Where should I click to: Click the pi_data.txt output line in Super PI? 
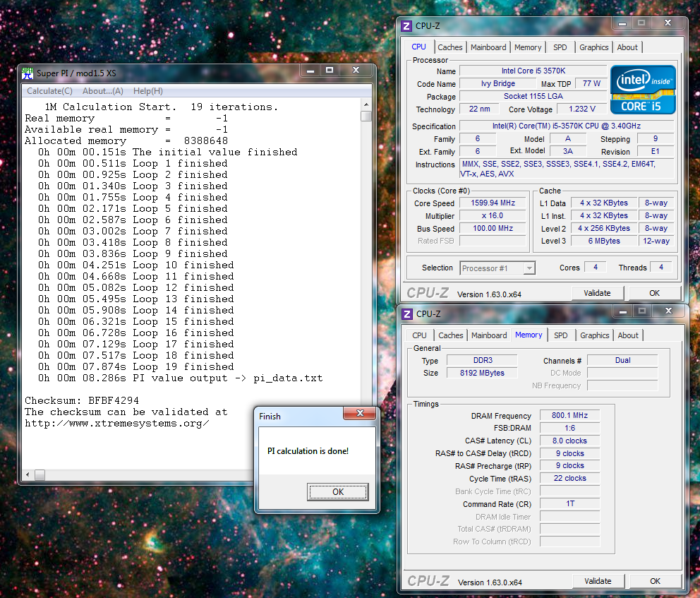coord(181,378)
